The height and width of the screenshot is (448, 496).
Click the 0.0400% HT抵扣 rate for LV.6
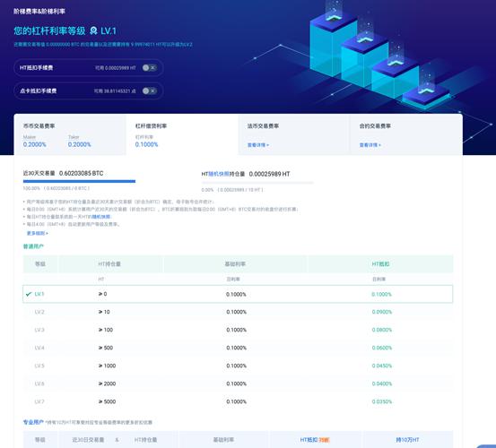(x=382, y=383)
